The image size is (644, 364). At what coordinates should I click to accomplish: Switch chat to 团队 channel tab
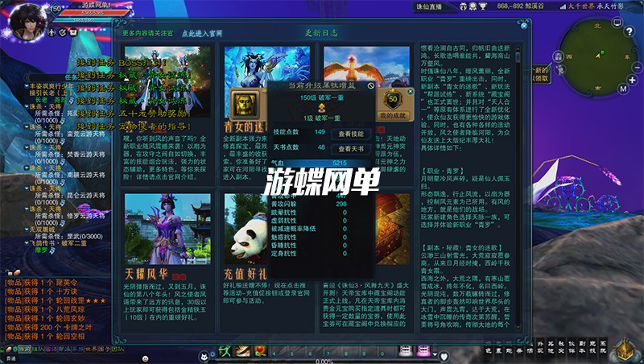point(118,350)
